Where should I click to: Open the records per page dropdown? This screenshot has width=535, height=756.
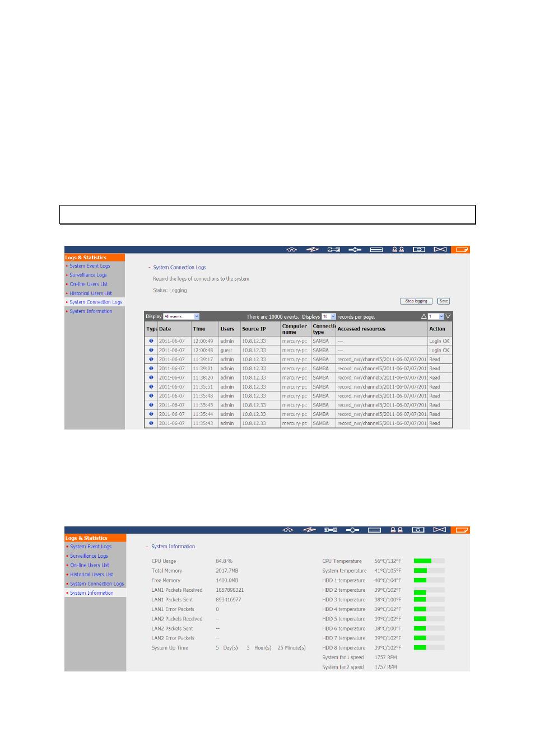(329, 316)
